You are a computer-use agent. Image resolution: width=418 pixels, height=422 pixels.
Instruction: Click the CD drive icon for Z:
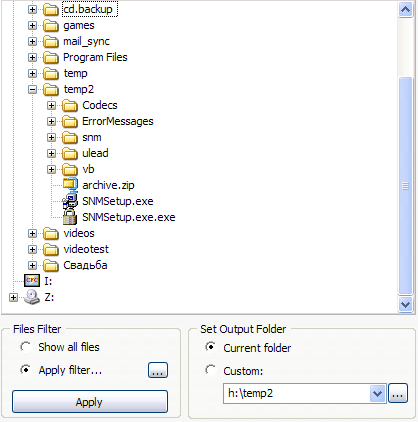[32, 297]
